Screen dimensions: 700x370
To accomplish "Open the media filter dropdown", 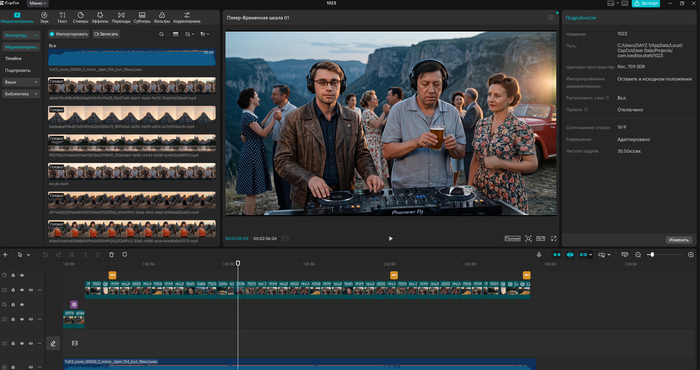I will [x=204, y=34].
